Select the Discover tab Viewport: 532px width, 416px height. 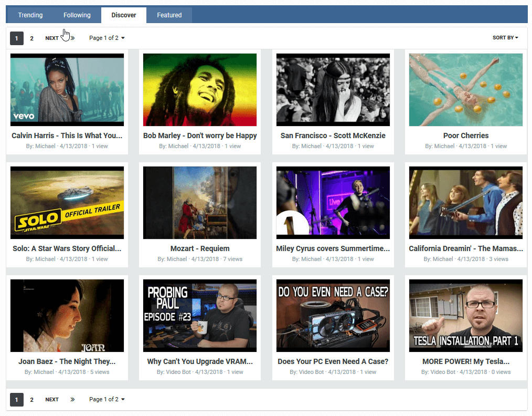tap(123, 15)
